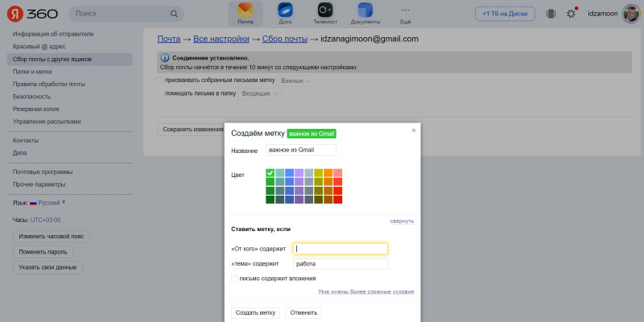Click the settings gear icon
Screen dimensions: 644x322
572,14
